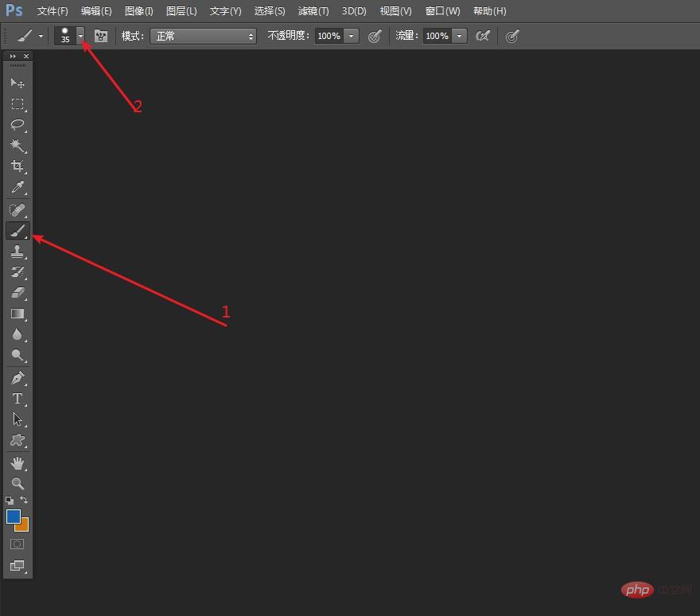700x616 pixels.
Task: Select the Lasso tool
Action: (x=17, y=125)
